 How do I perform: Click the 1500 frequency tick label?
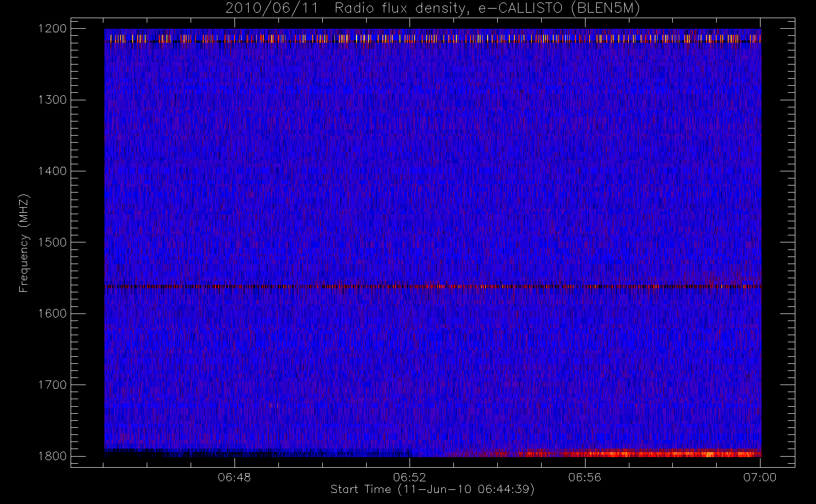(x=52, y=242)
